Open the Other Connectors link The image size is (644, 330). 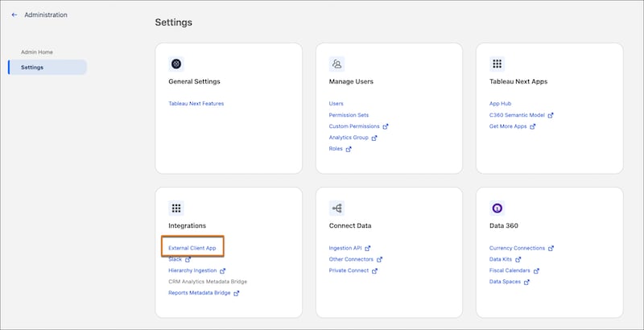tap(351, 259)
